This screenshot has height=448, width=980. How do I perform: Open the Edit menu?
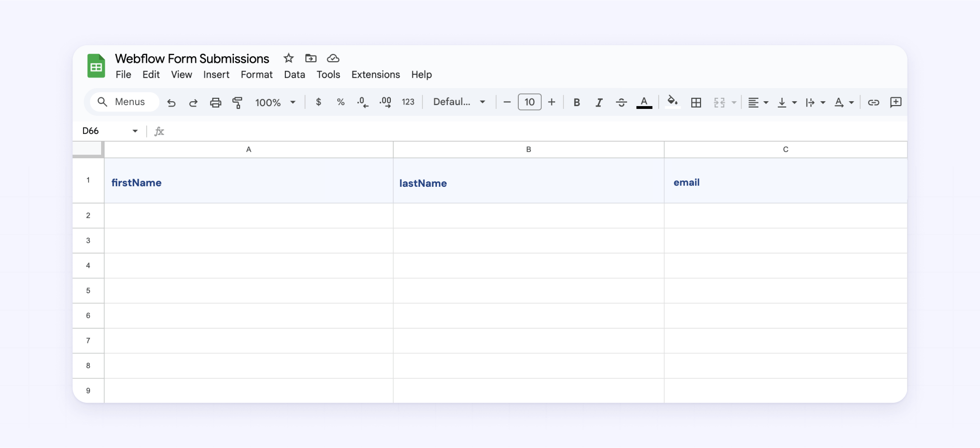tap(151, 74)
